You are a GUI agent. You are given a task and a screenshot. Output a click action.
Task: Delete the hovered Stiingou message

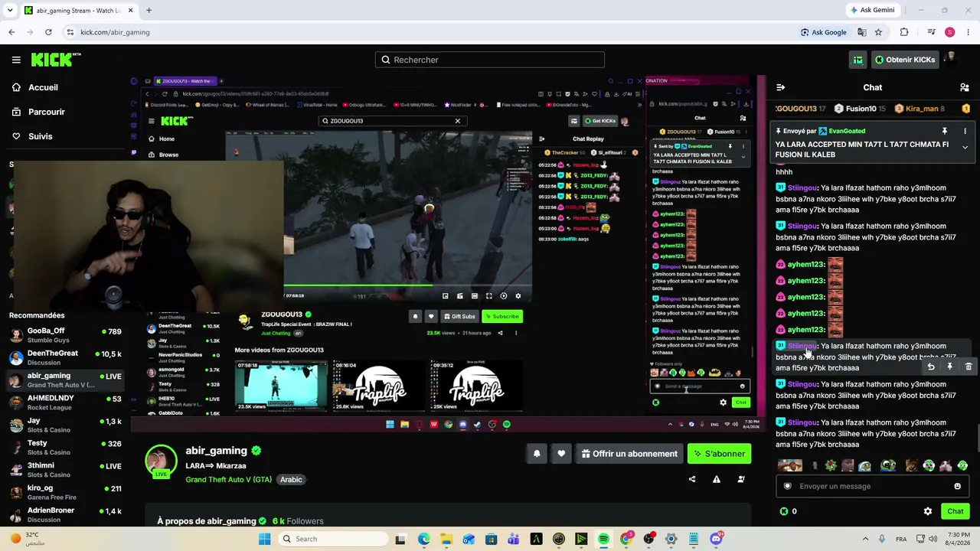969,367
